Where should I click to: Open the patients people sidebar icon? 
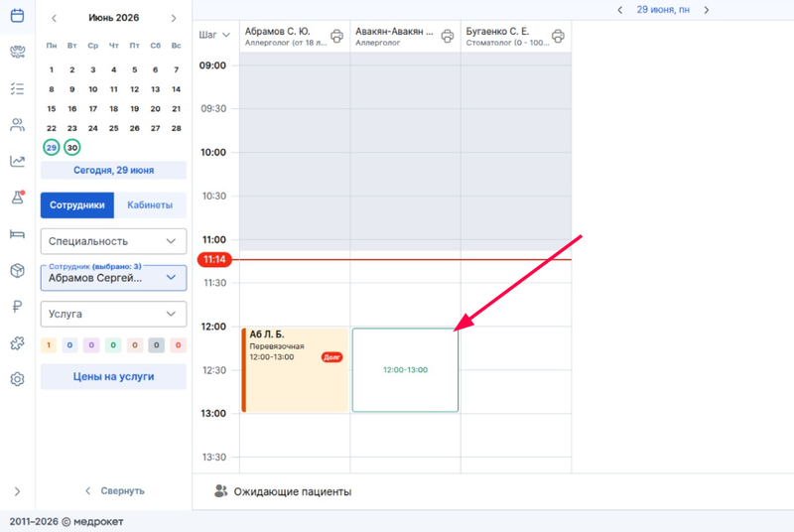pos(17,124)
